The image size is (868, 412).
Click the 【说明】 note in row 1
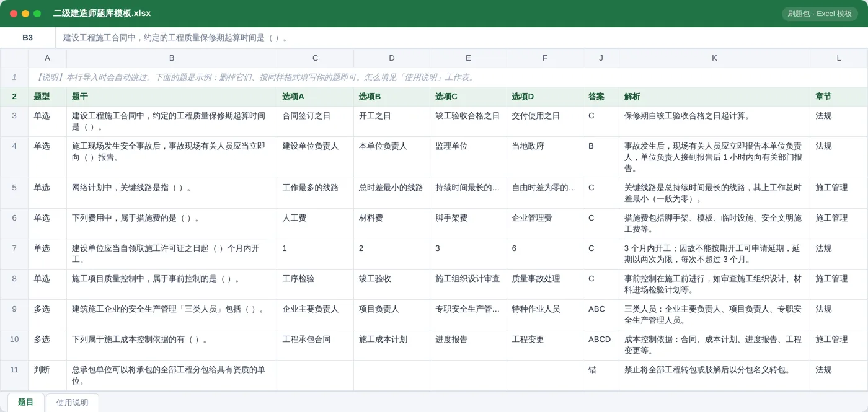click(448, 77)
